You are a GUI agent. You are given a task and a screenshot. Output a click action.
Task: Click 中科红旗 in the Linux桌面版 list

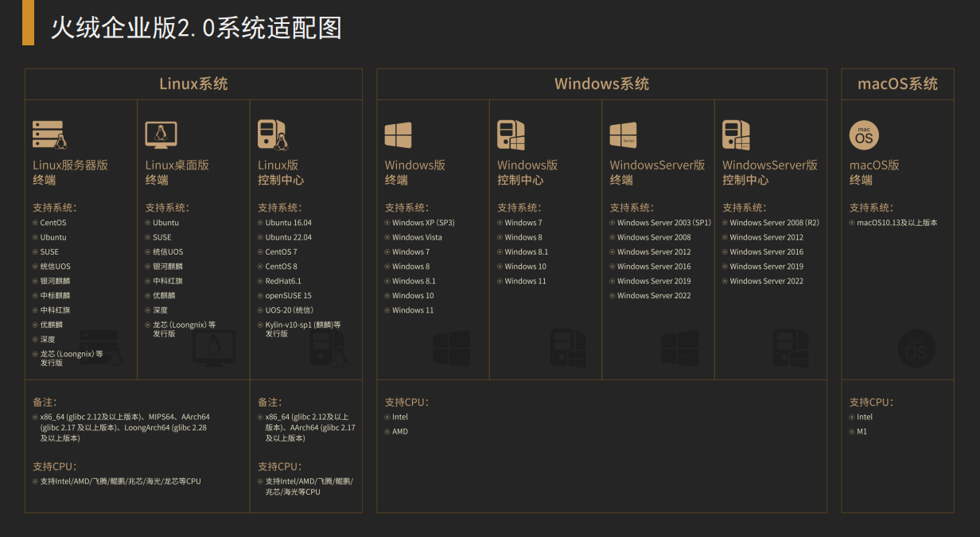168,281
